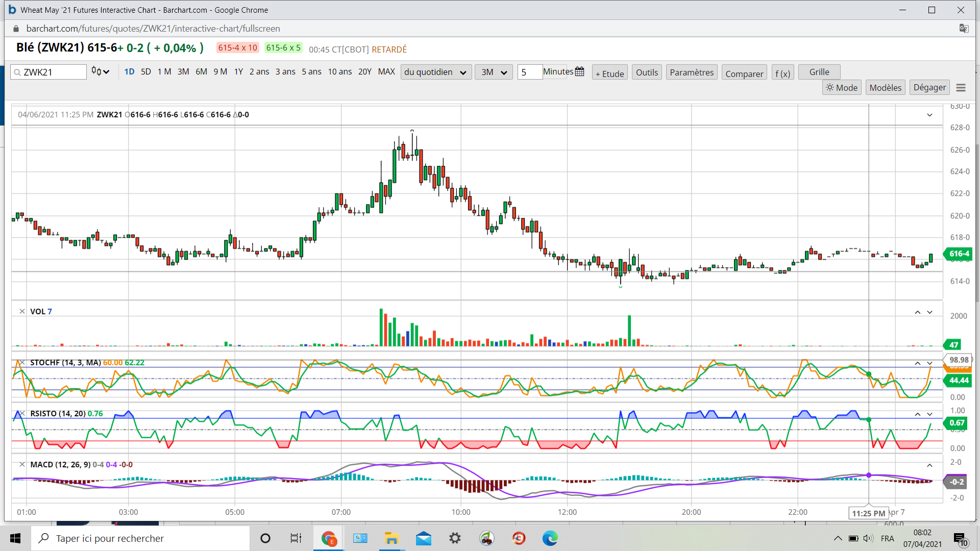The height and width of the screenshot is (551, 980).
Task: Collapse the price chart header chevron
Action: coord(929,115)
